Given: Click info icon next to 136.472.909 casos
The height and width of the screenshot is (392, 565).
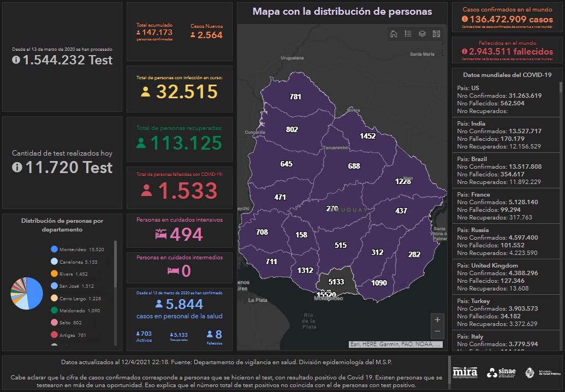Looking at the screenshot, I should coord(465,19).
